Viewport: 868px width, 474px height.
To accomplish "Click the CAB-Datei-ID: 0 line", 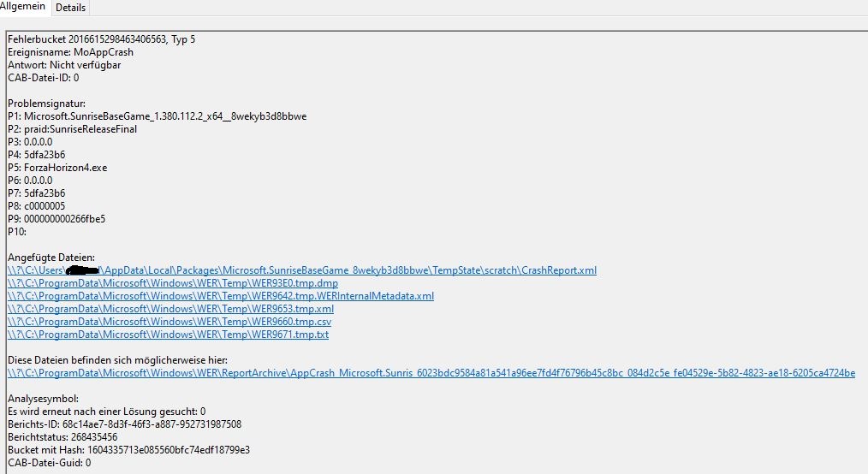I will tap(43, 78).
